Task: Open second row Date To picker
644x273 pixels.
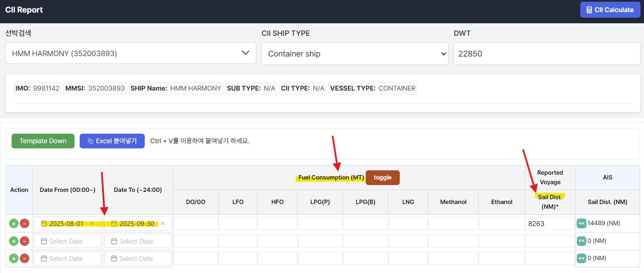Action: click(137, 241)
